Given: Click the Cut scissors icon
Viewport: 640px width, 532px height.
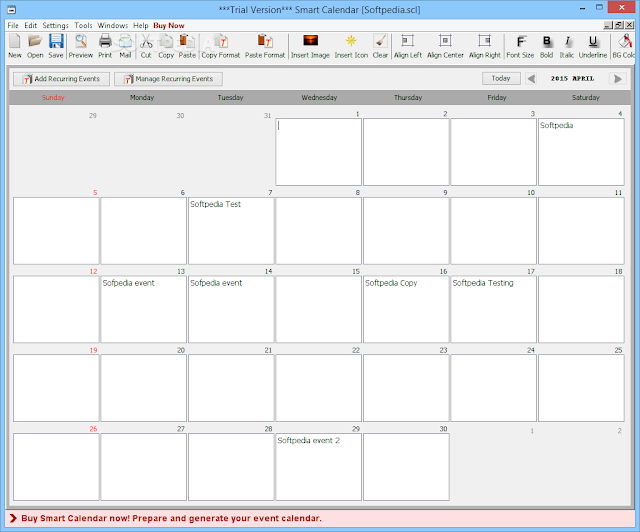Looking at the screenshot, I should pos(146,46).
